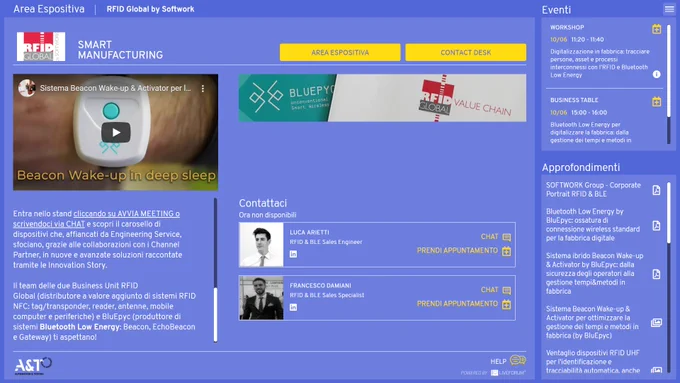Open chat icon for Luca Arietti

pyautogui.click(x=507, y=237)
